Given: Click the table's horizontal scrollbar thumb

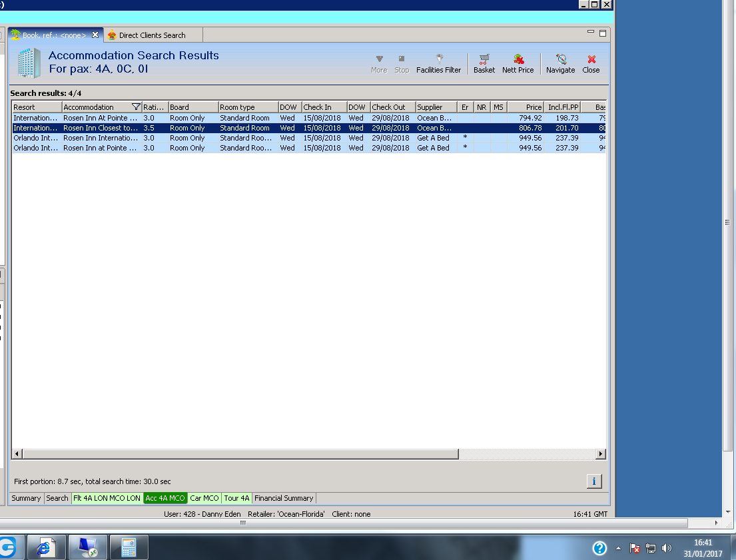Looking at the screenshot, I should click(240, 453).
